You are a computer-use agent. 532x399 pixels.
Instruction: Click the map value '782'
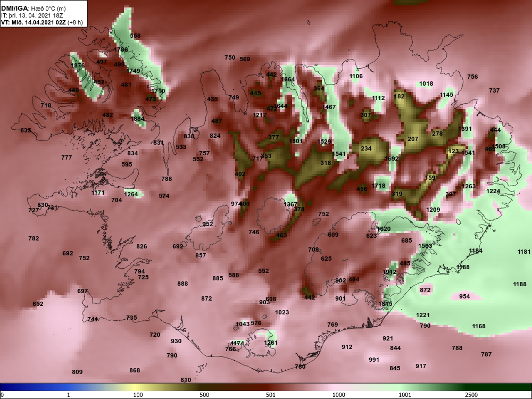pyautogui.click(x=34, y=238)
